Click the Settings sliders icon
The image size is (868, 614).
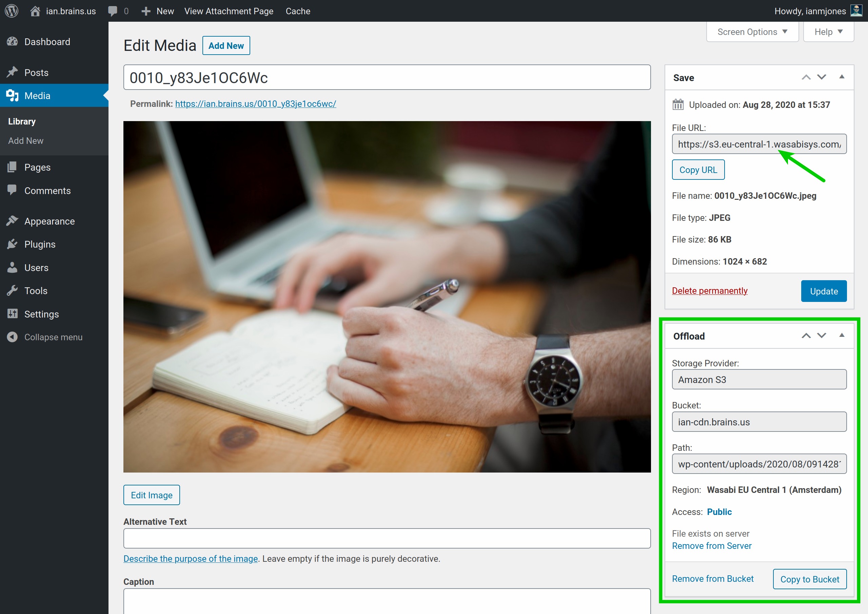click(12, 314)
